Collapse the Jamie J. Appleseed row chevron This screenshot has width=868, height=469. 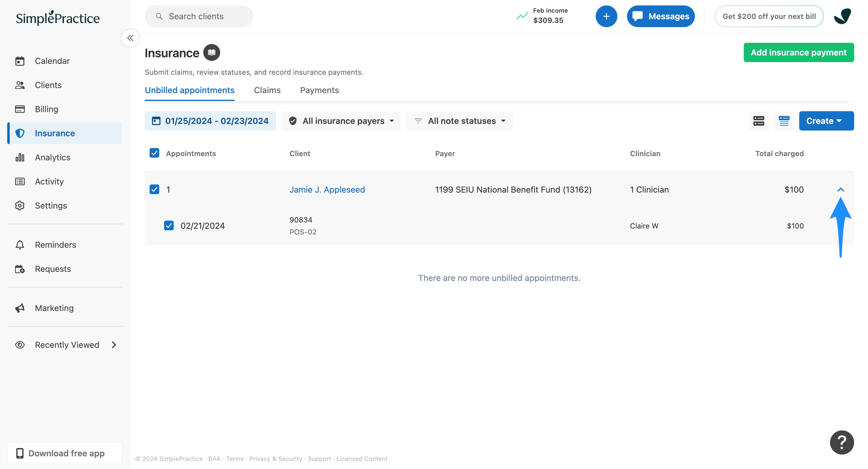click(x=841, y=190)
